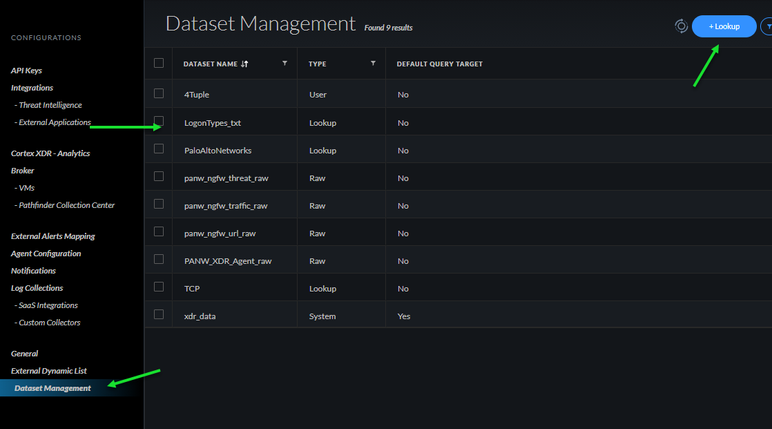Toggle the select-all checkbox in table header
The height and width of the screenshot is (429, 772).
(159, 63)
